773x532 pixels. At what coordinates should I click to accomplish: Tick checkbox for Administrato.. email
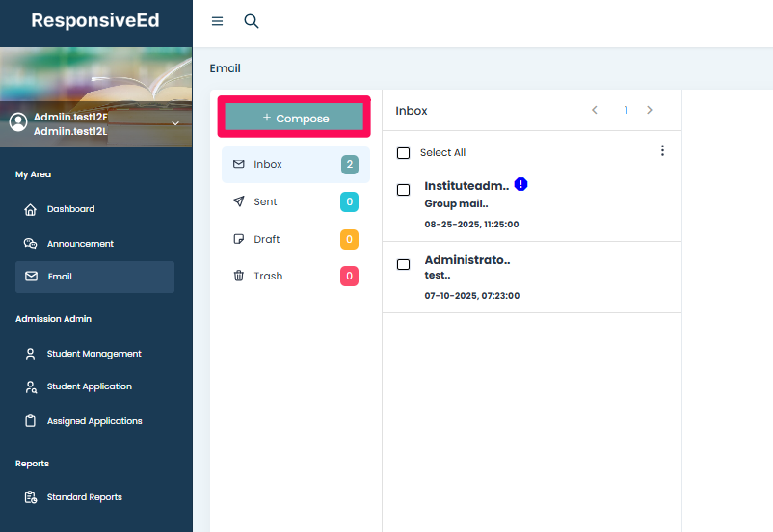(404, 264)
